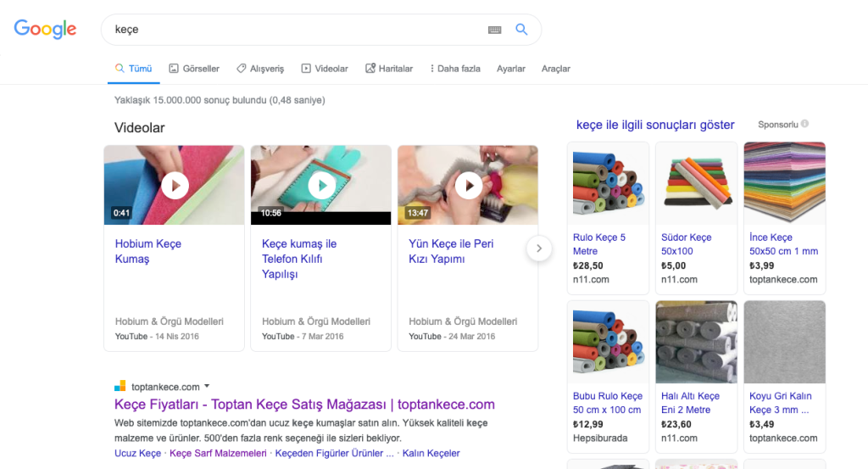868x469 pixels.
Task: Open İnce Keçe 50x50 cm product image
Action: 784,183
